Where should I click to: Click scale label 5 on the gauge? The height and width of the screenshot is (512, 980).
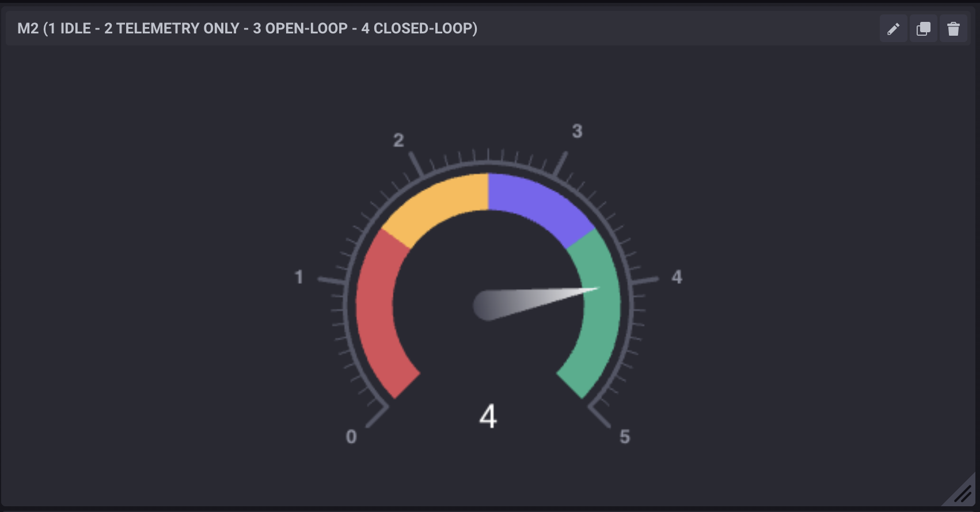(x=625, y=437)
